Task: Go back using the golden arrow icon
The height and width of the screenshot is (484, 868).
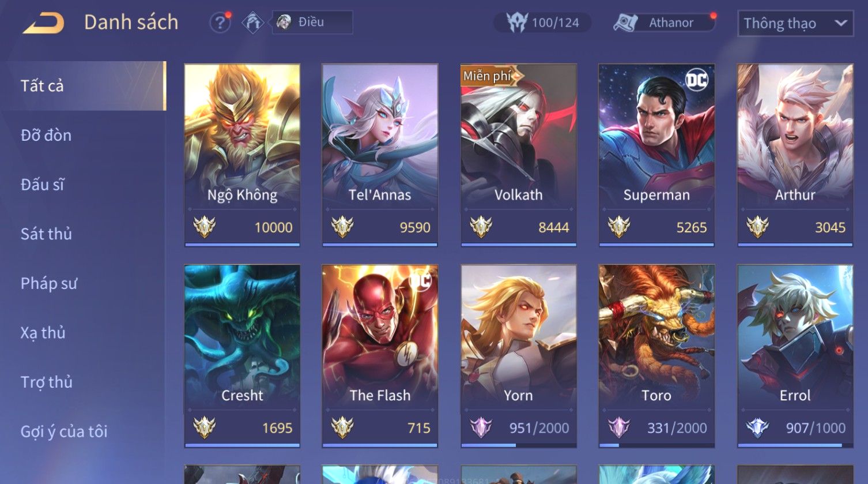Action: coord(43,23)
